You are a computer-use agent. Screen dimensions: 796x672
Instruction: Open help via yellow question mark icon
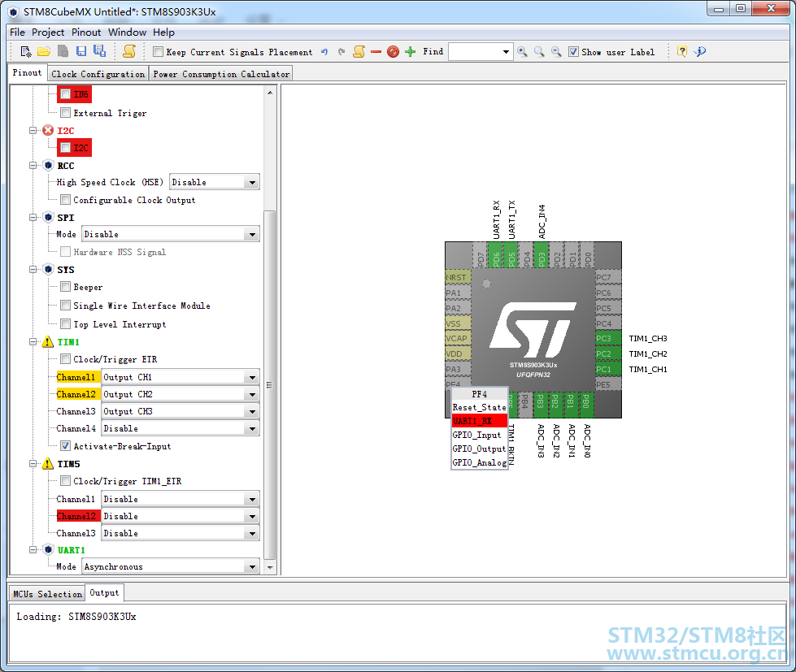click(682, 52)
